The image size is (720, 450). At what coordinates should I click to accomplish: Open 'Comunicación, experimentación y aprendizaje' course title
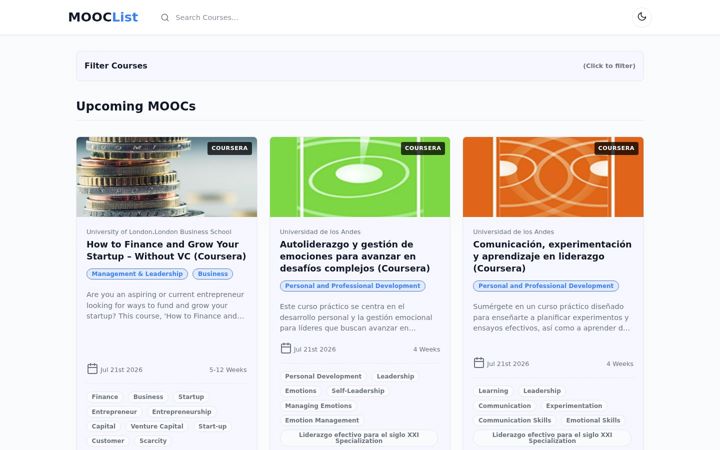[552, 256]
